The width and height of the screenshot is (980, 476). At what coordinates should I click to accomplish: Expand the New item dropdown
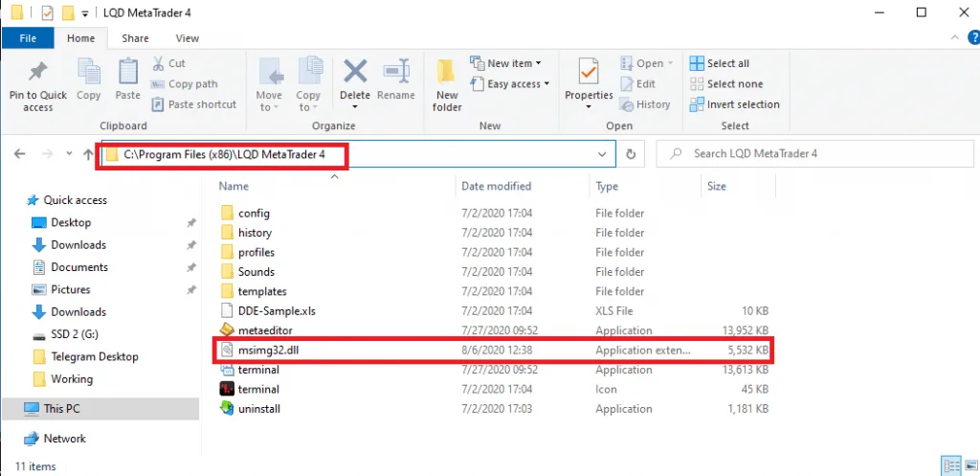[508, 63]
